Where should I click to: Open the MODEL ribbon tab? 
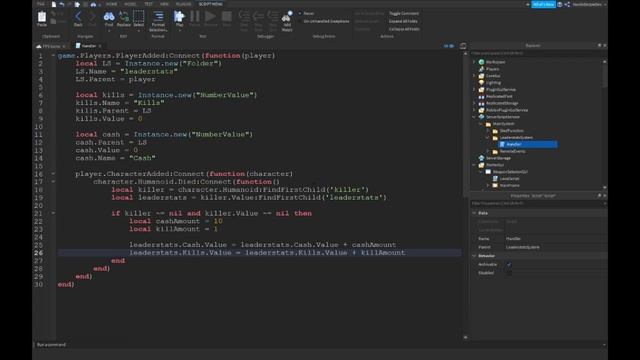coord(130,4)
